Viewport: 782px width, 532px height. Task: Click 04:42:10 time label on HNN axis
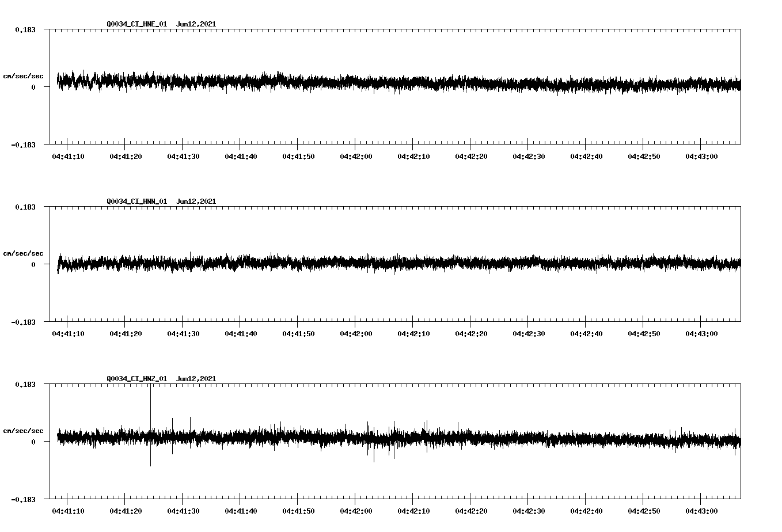(x=413, y=333)
